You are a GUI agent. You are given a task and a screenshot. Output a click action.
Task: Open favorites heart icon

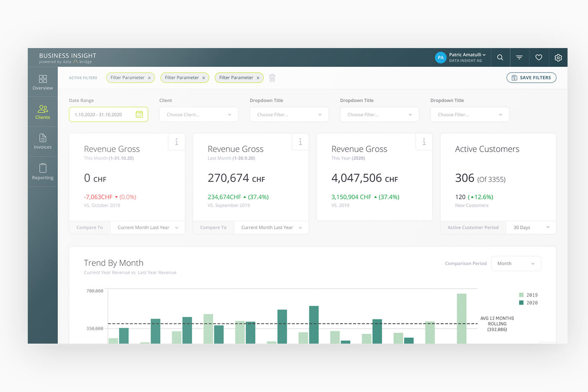coord(539,57)
